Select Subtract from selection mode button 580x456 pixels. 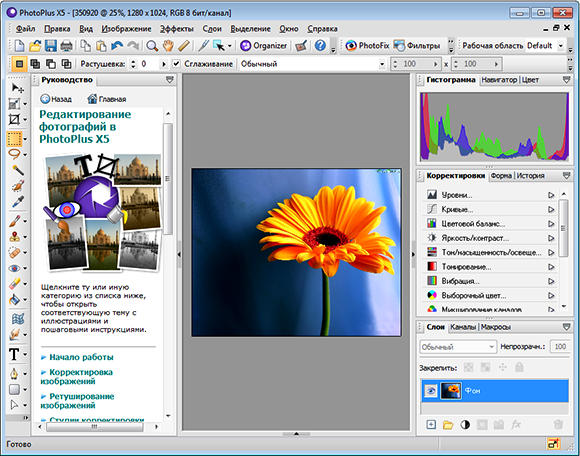pos(51,64)
